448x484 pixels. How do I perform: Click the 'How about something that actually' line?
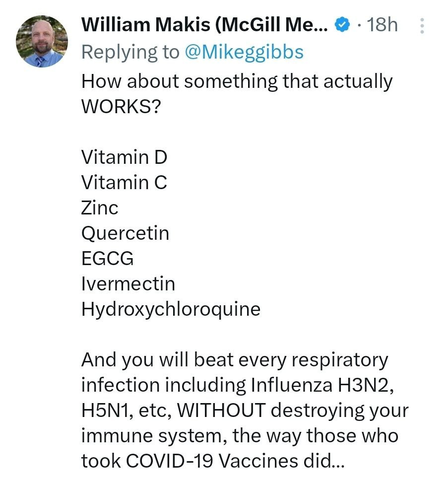coord(236,81)
